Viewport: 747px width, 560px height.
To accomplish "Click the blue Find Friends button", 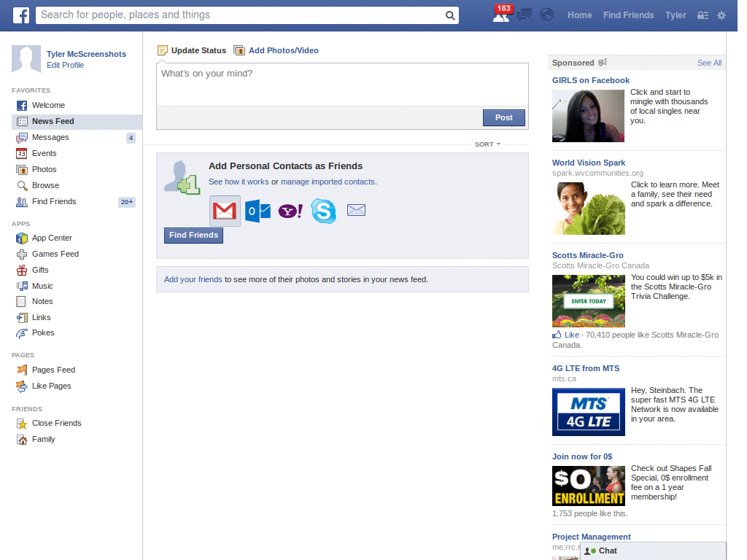I will point(193,236).
